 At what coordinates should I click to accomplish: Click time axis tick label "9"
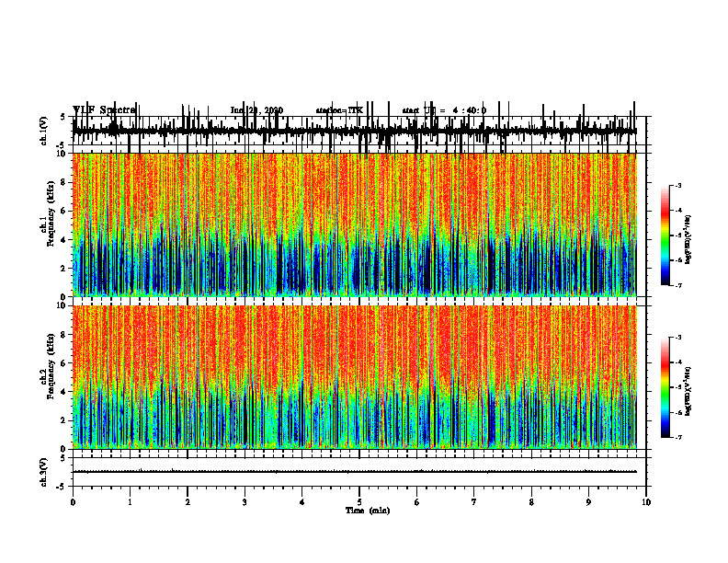pyautogui.click(x=588, y=502)
